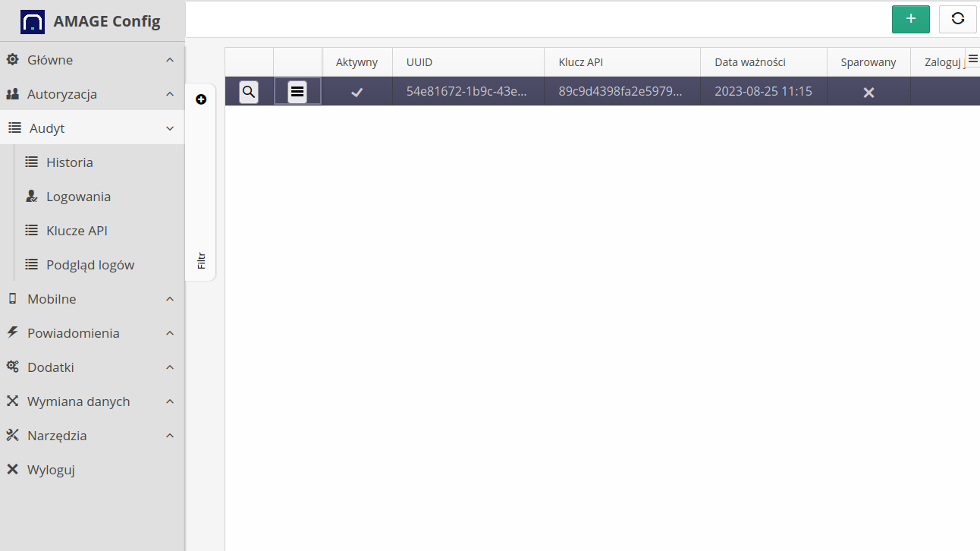Open the hamburger actions icon on the selected row

(x=297, y=91)
